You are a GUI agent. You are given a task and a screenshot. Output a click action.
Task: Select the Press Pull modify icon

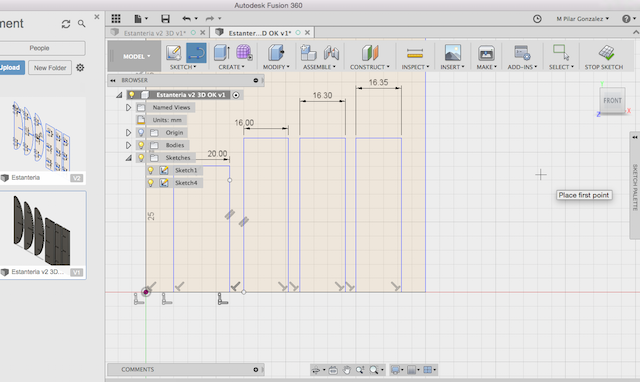click(x=276, y=53)
